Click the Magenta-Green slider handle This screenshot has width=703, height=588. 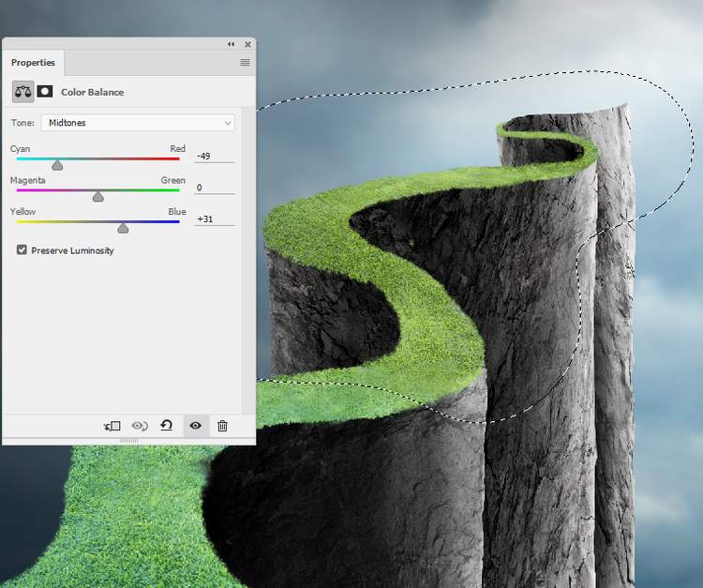97,196
